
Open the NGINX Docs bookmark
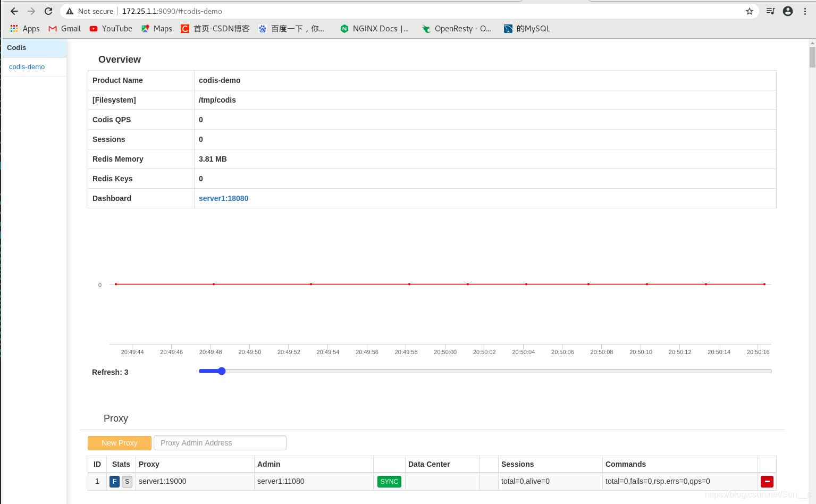(374, 29)
